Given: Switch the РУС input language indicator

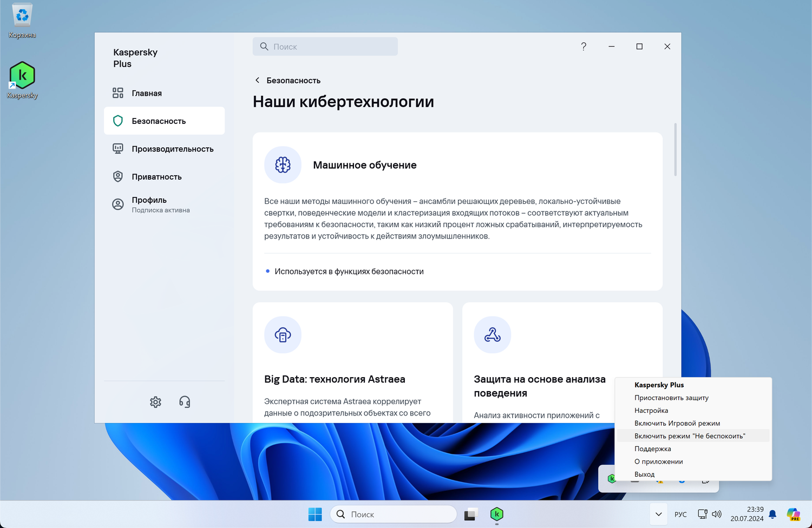Looking at the screenshot, I should tap(680, 514).
